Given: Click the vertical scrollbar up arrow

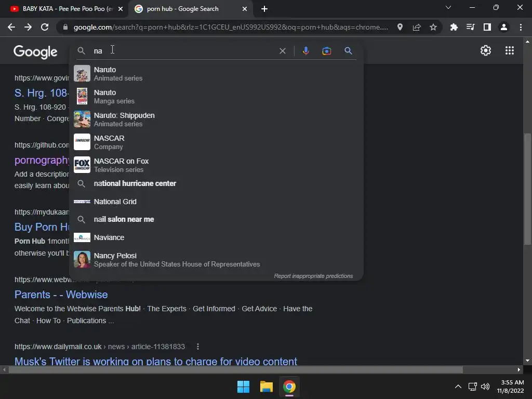Looking at the screenshot, I should coord(527,42).
